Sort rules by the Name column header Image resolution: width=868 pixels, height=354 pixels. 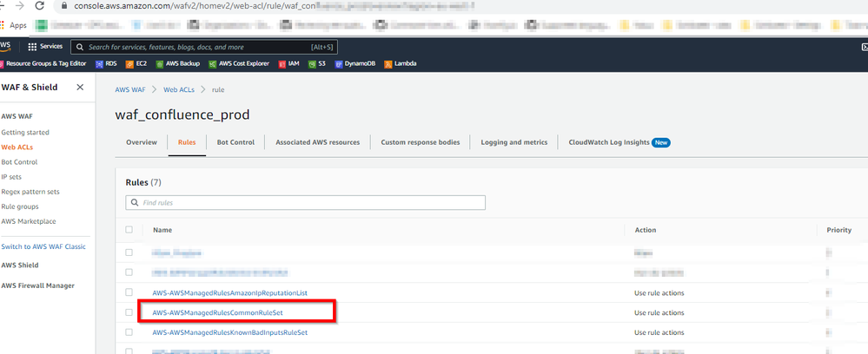tap(161, 230)
